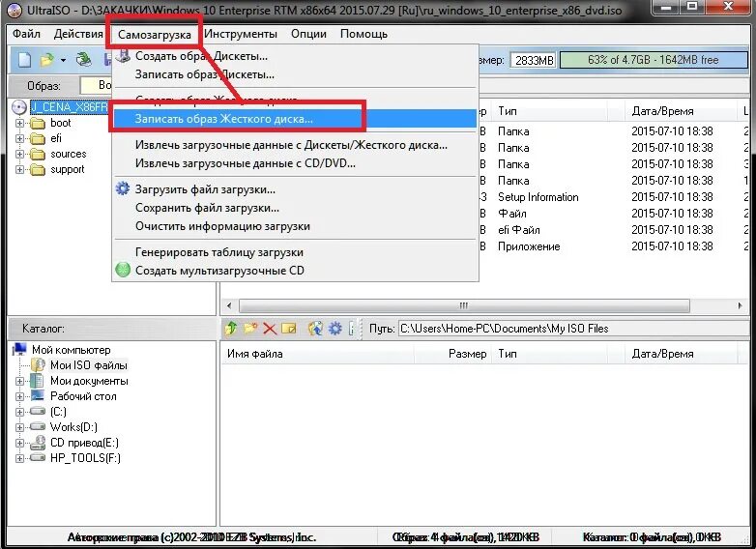Viewport: 756px width, 549px height.
Task: Expand the support folder node
Action: [x=19, y=170]
